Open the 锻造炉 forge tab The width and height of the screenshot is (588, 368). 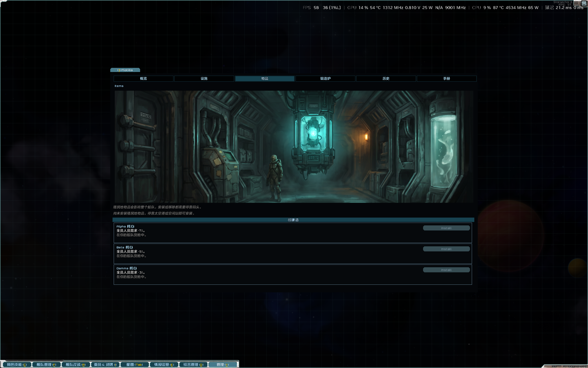pyautogui.click(x=325, y=78)
